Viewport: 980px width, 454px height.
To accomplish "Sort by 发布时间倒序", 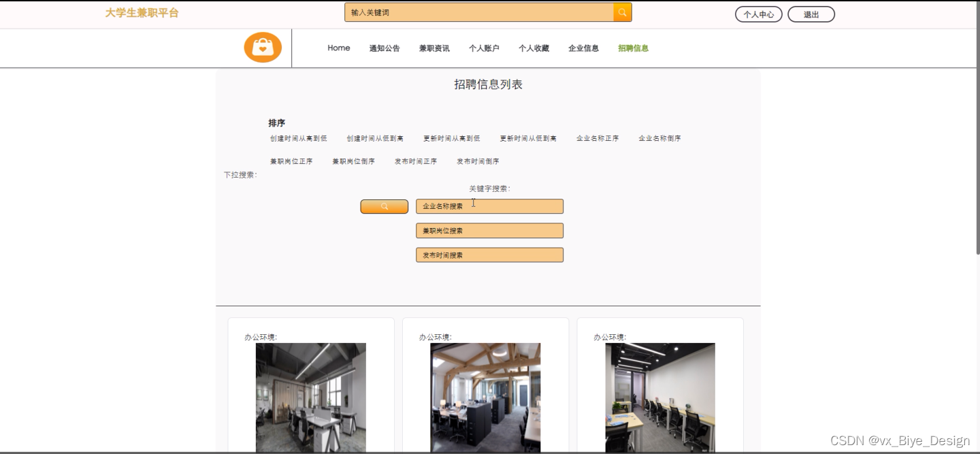I will [x=478, y=161].
